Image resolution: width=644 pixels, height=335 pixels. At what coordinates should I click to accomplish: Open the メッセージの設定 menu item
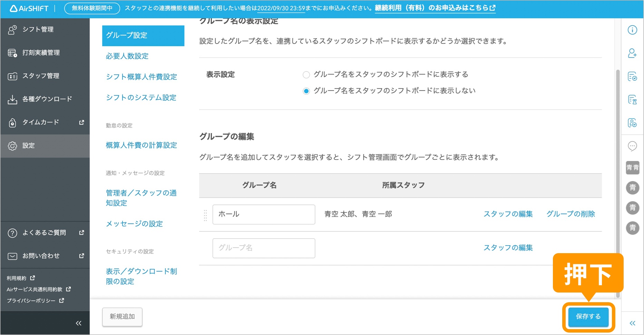coord(135,224)
